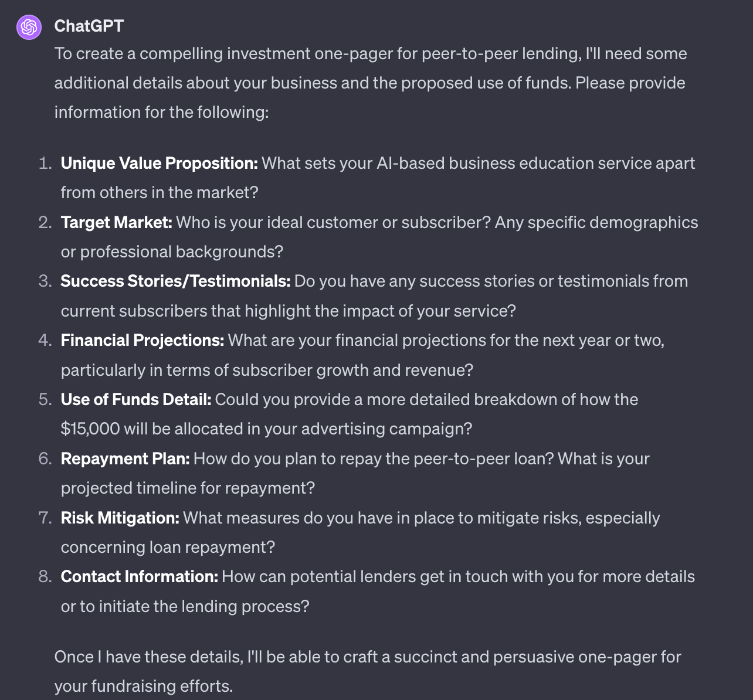Click the text "projected timeline for repayment?"
Viewport: 753px width, 700px height.
point(188,488)
